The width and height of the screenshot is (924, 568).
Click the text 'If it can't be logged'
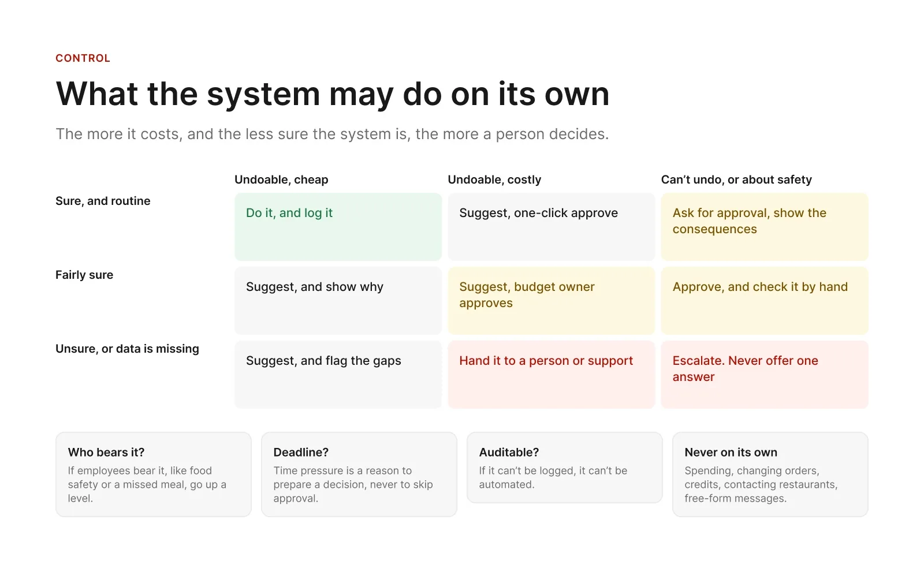pos(553,477)
